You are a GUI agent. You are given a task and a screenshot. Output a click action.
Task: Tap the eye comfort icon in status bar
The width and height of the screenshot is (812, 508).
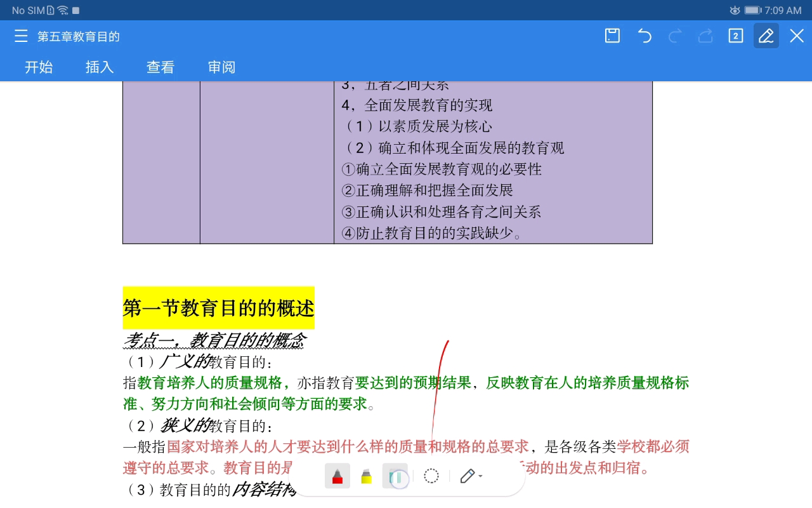click(735, 10)
